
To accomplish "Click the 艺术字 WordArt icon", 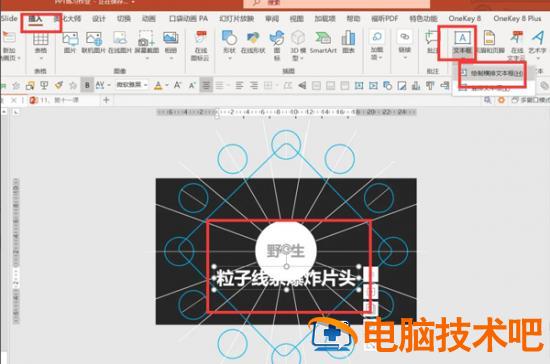I will coord(537,38).
